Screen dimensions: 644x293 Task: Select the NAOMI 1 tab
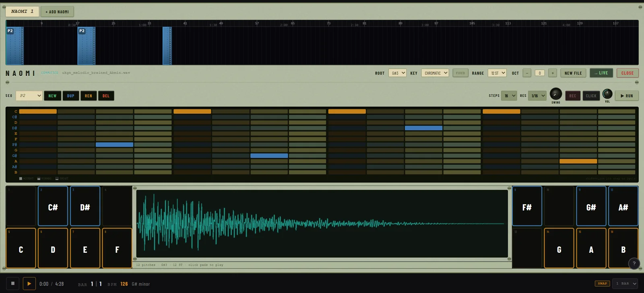pos(22,12)
